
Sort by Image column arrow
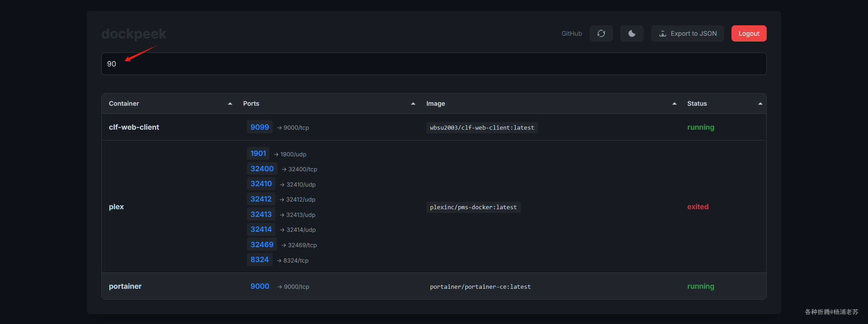coord(675,103)
